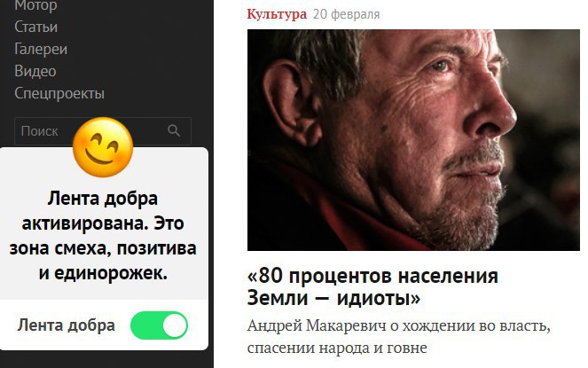Click the Андрей Макаревич article subtitle

tap(398, 337)
